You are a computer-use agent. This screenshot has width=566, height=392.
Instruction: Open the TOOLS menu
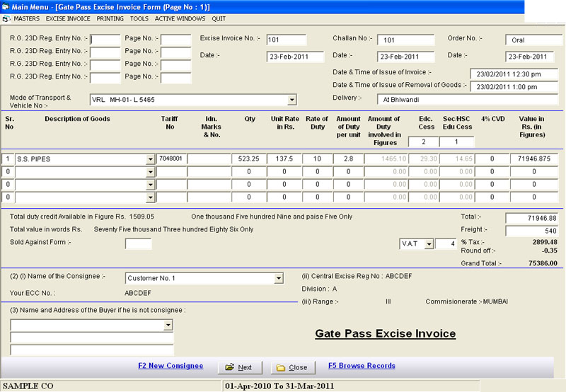click(x=139, y=18)
